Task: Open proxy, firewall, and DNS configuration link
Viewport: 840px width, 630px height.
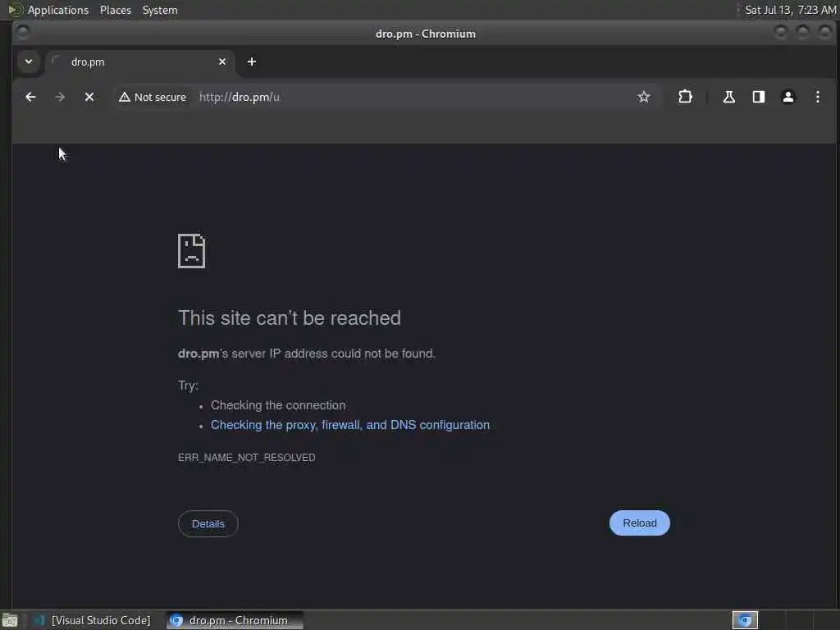Action: [x=349, y=425]
